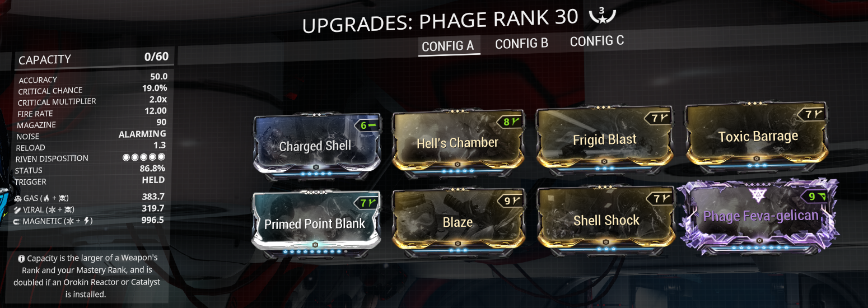
Task: Select the Hell's Chamber mod card
Action: 458,144
